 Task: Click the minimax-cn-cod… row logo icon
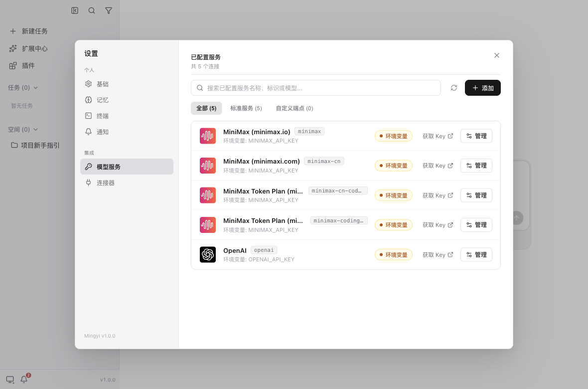[208, 195]
